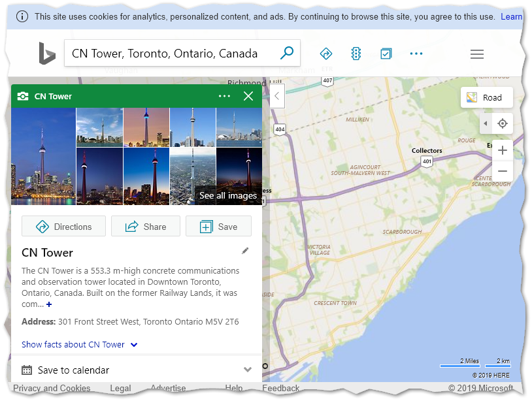Click the Directions button

[x=64, y=227]
